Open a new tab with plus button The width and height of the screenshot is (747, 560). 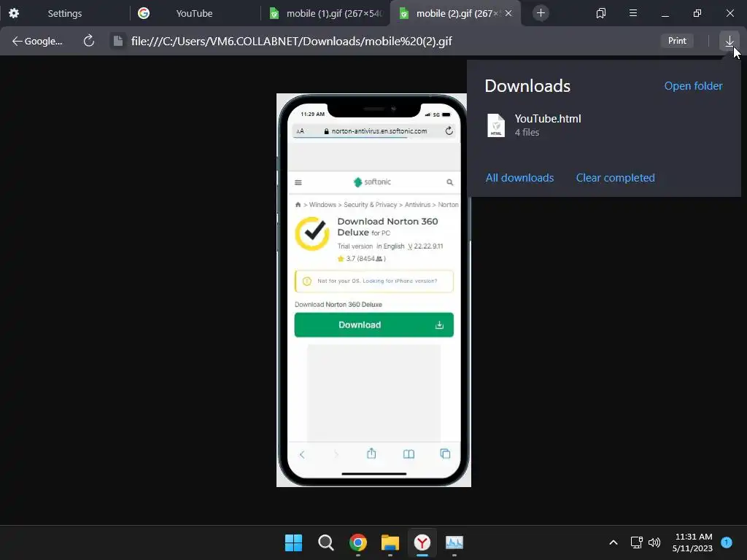tap(541, 13)
